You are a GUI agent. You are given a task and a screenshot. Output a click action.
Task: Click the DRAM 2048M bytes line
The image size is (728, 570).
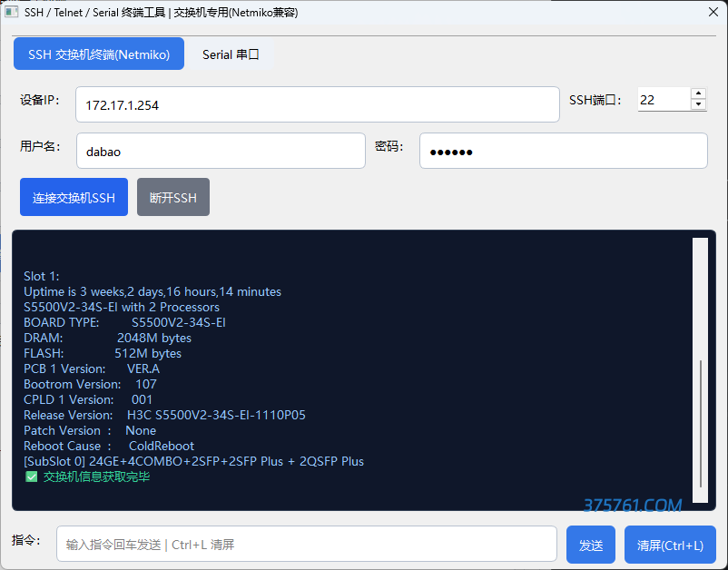click(107, 338)
